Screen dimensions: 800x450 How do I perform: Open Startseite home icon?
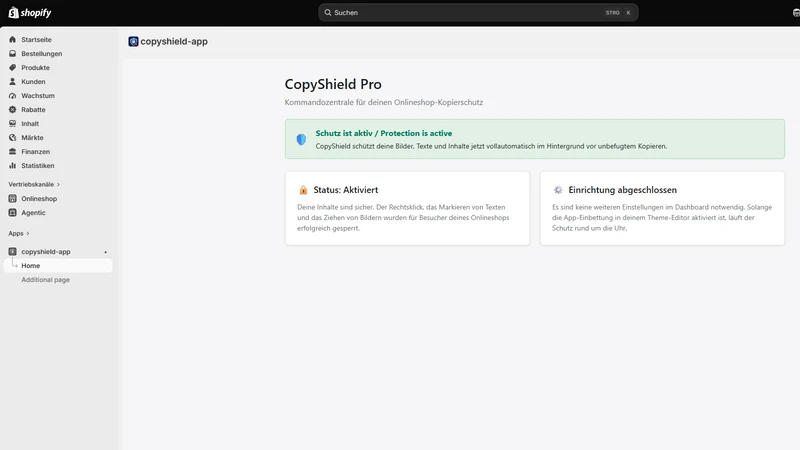[x=13, y=39]
